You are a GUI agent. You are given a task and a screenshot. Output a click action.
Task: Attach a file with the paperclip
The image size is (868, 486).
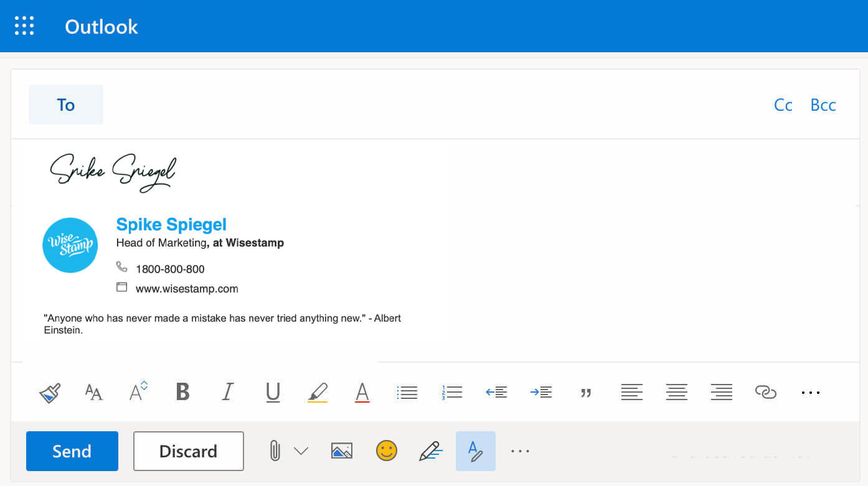click(x=275, y=451)
